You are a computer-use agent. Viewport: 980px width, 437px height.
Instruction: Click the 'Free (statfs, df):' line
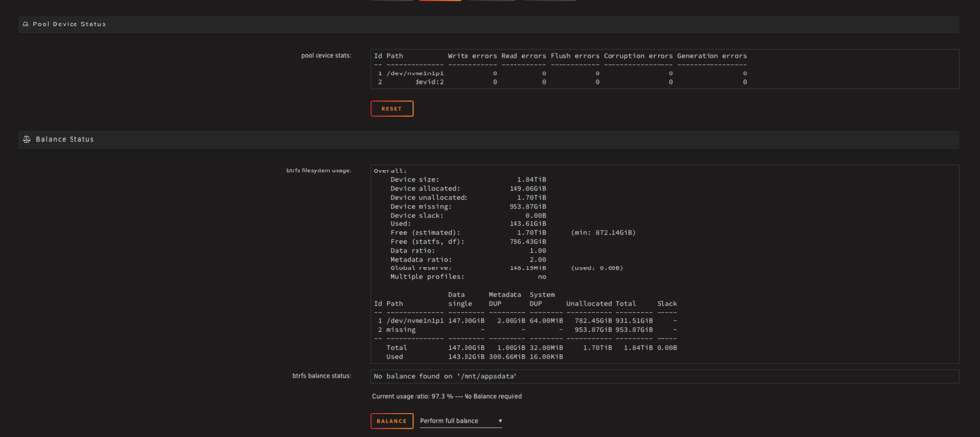click(468, 241)
